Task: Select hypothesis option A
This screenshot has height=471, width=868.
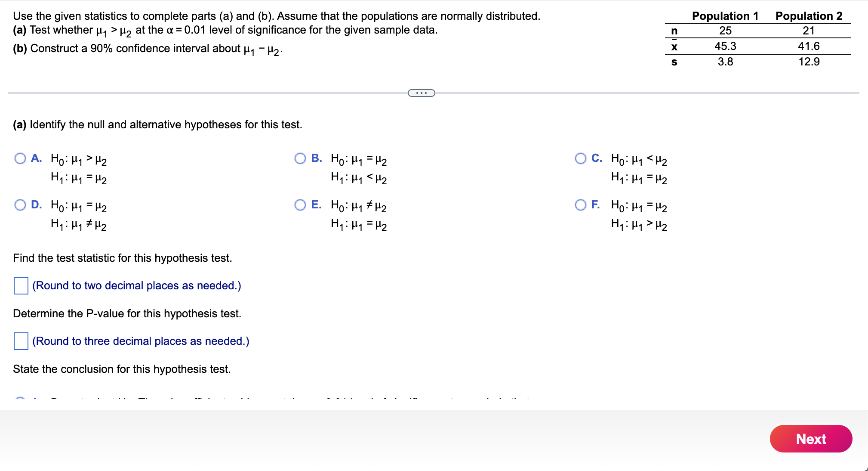Action: click(20, 158)
